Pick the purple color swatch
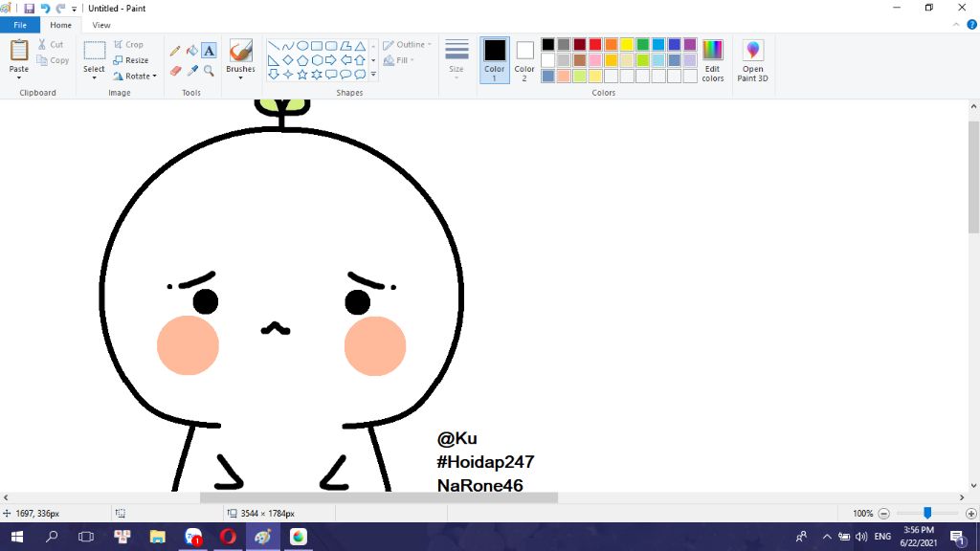Image resolution: width=980 pixels, height=551 pixels. pyautogui.click(x=690, y=44)
